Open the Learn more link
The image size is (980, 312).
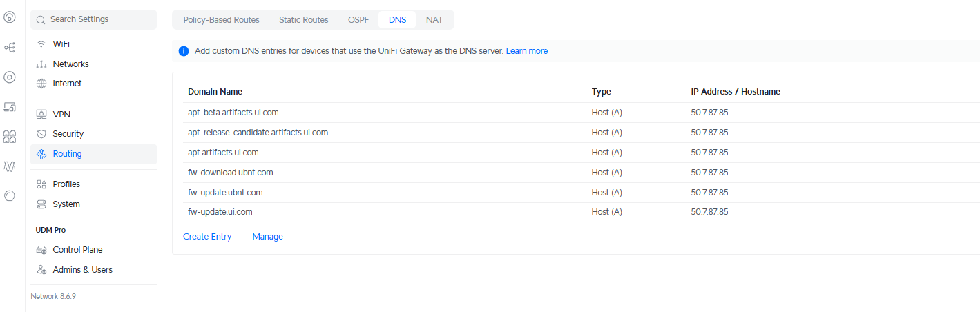pyautogui.click(x=526, y=51)
